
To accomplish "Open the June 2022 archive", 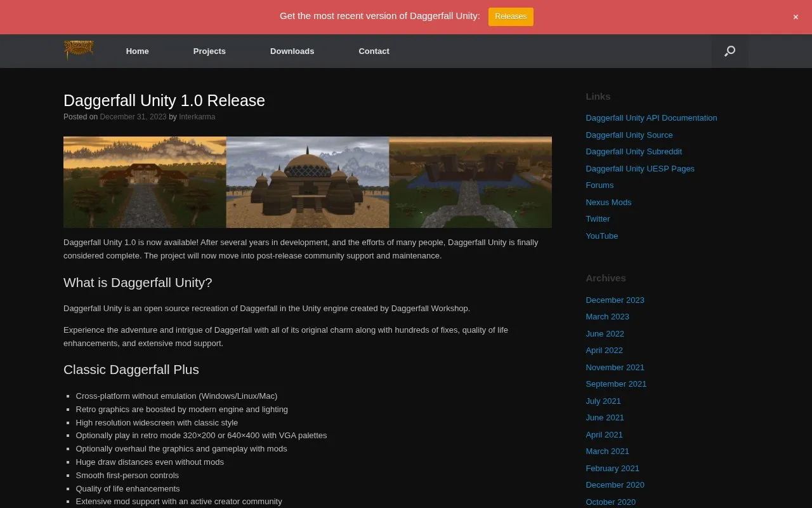I will 605,333.
